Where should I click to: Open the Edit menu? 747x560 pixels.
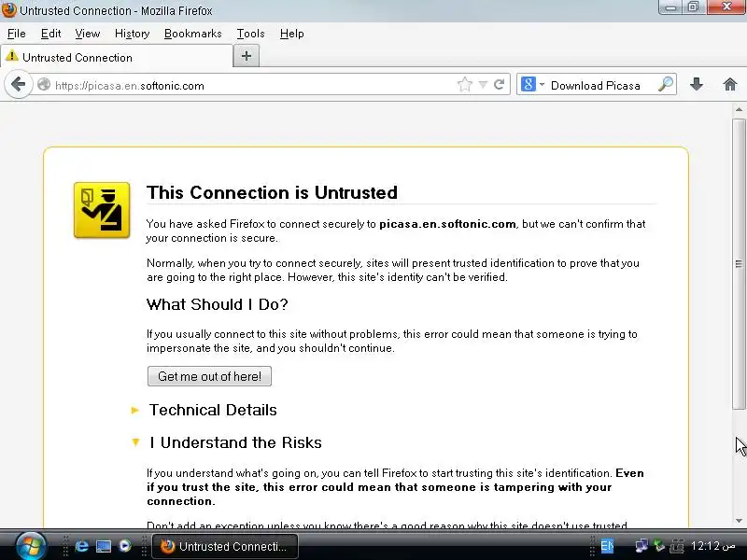click(x=51, y=34)
